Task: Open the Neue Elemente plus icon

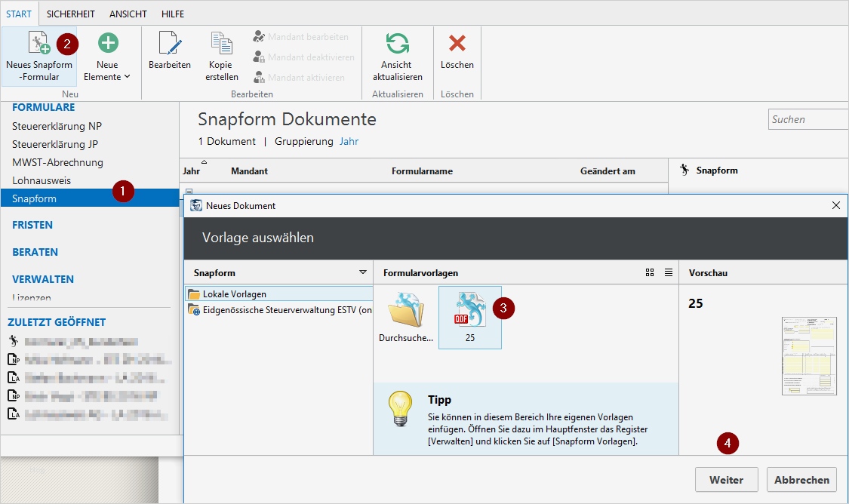Action: 108,43
